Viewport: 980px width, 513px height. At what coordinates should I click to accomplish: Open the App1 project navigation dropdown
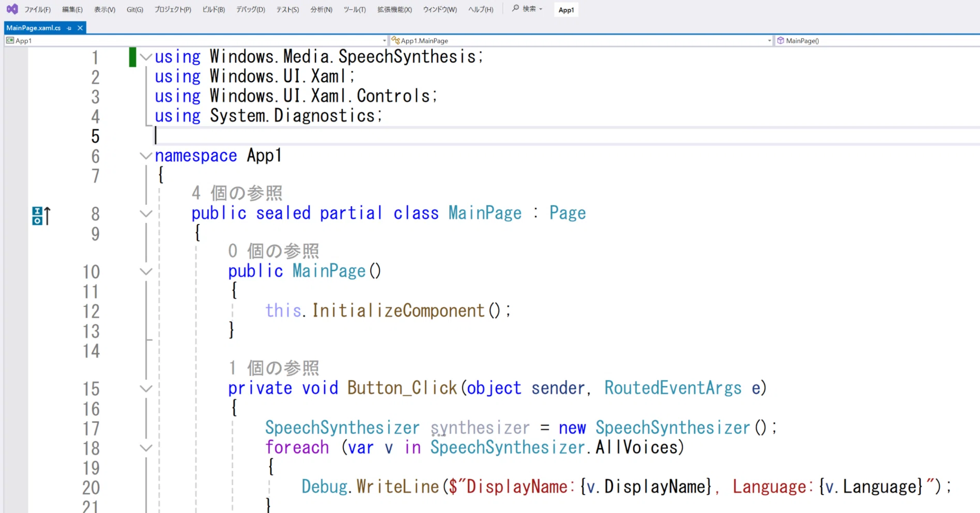click(x=196, y=41)
